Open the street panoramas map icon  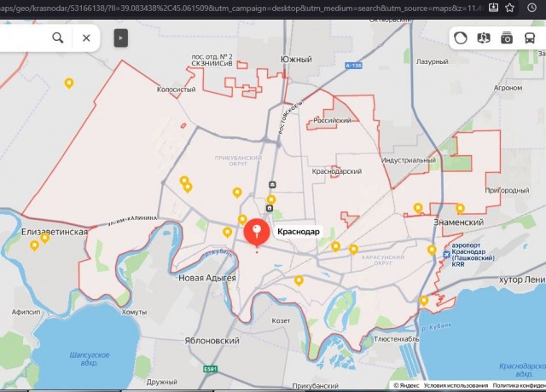click(x=484, y=37)
